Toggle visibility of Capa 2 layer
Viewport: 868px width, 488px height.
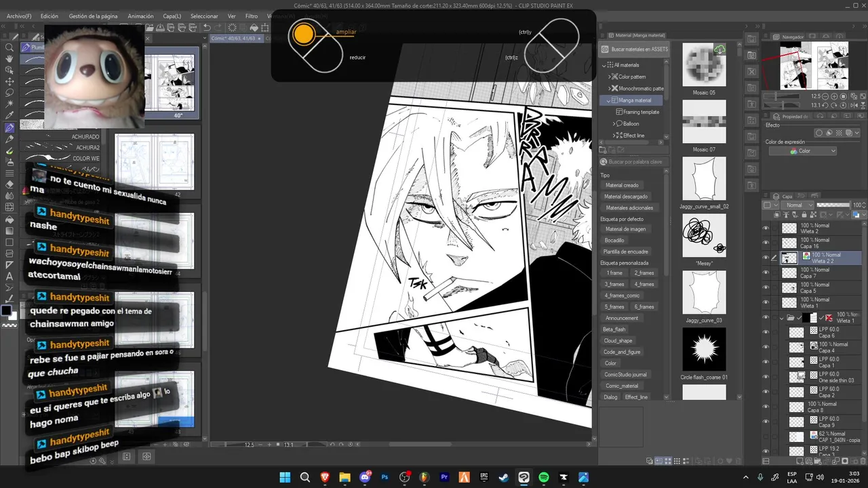click(766, 392)
